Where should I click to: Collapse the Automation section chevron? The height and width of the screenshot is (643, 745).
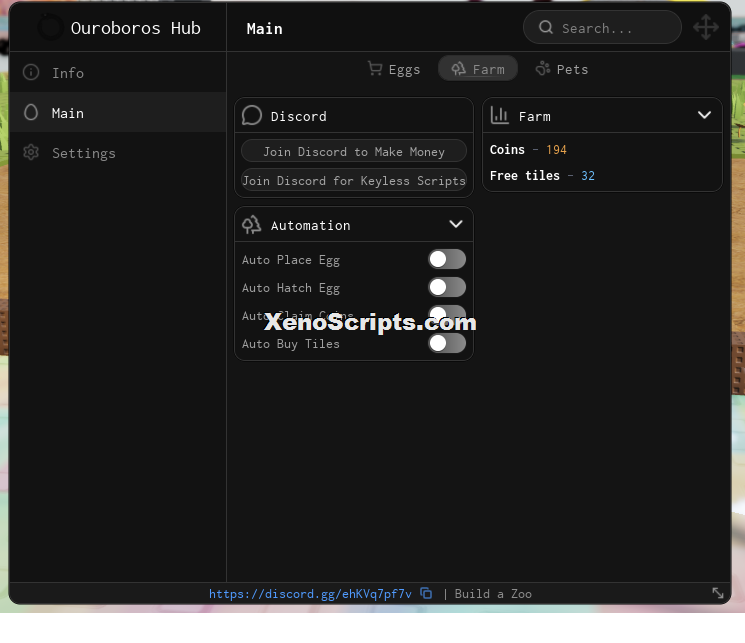[456, 224]
